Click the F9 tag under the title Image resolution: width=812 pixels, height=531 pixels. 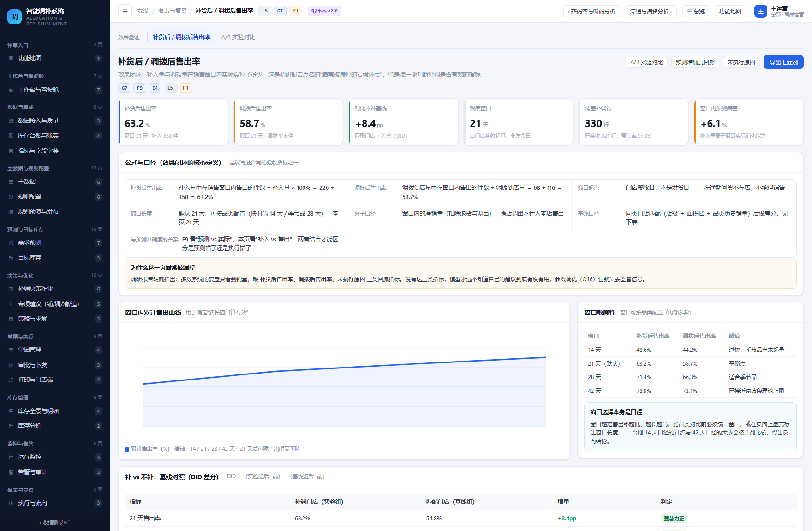[140, 88]
